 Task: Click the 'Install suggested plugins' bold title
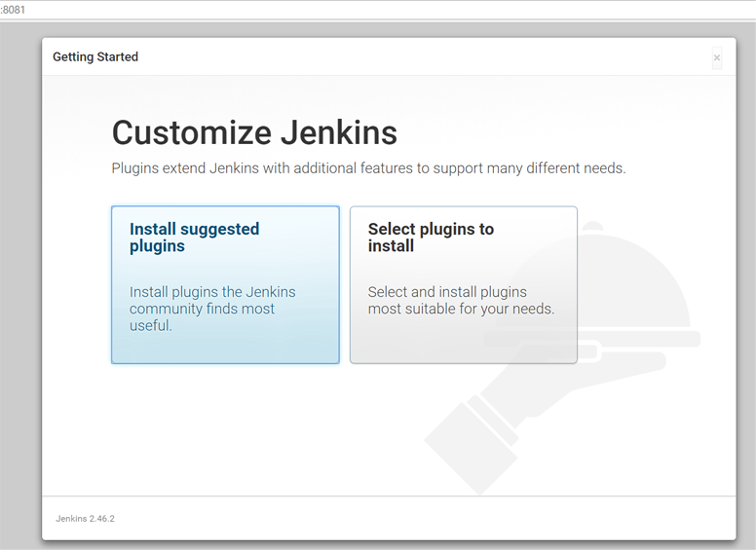click(194, 238)
